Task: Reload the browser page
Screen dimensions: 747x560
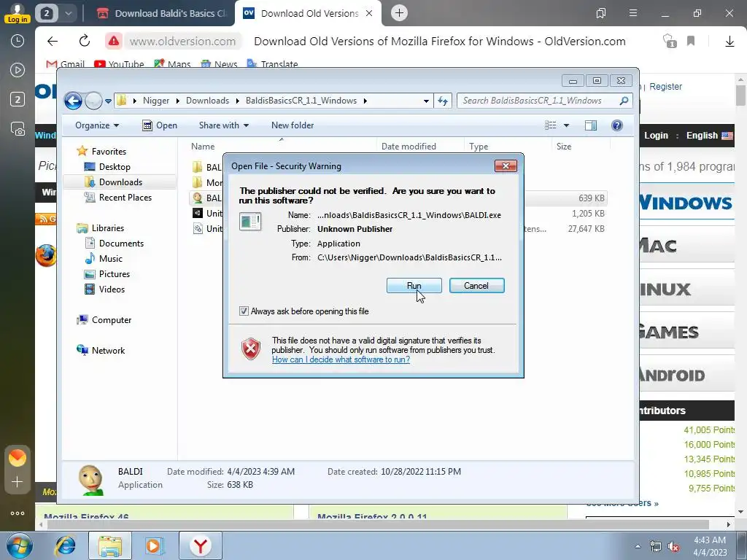Action: tap(85, 41)
